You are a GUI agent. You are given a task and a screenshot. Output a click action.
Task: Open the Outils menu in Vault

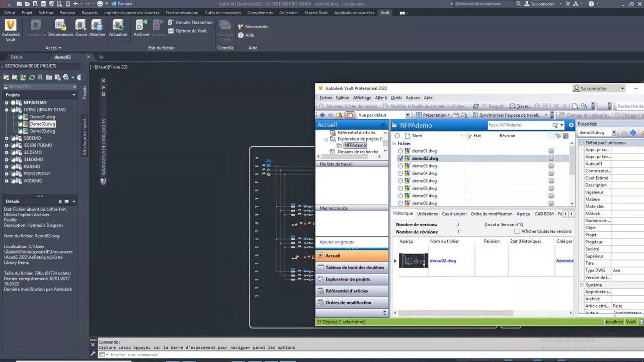[396, 98]
